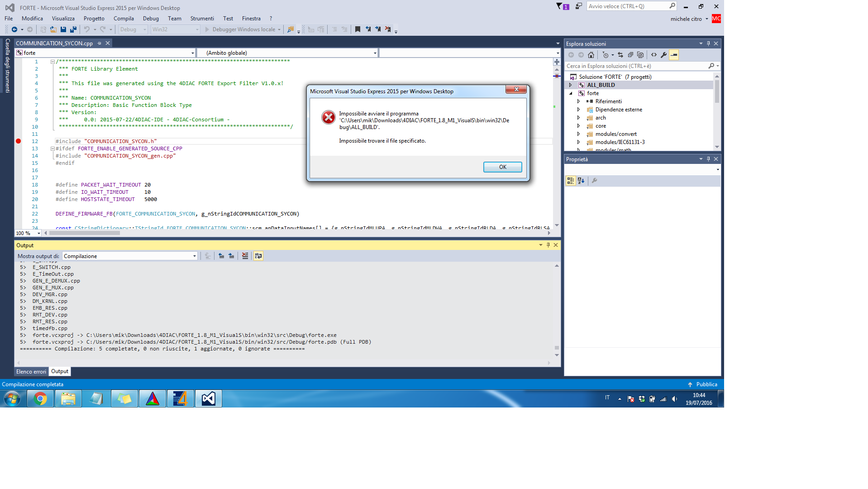The width and height of the screenshot is (868, 489).
Task: Toggle pin on COMMUNICATION_SYCON.cpp tab
Action: pos(99,43)
